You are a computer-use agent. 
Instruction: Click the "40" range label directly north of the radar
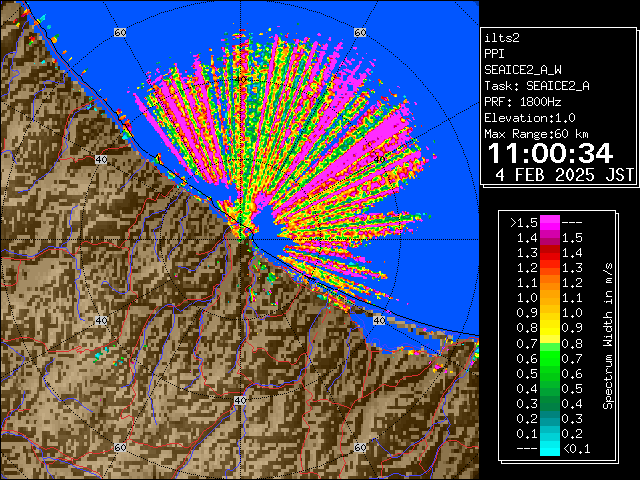240,80
